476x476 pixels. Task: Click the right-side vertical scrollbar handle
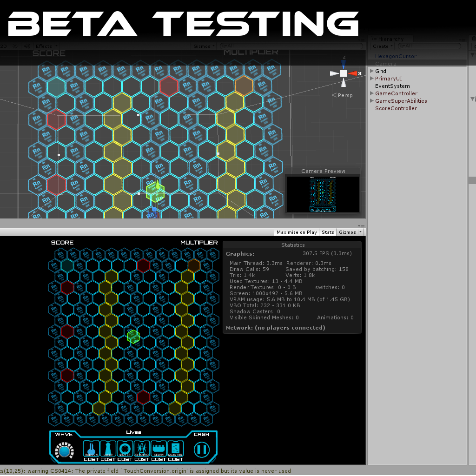[472, 180]
